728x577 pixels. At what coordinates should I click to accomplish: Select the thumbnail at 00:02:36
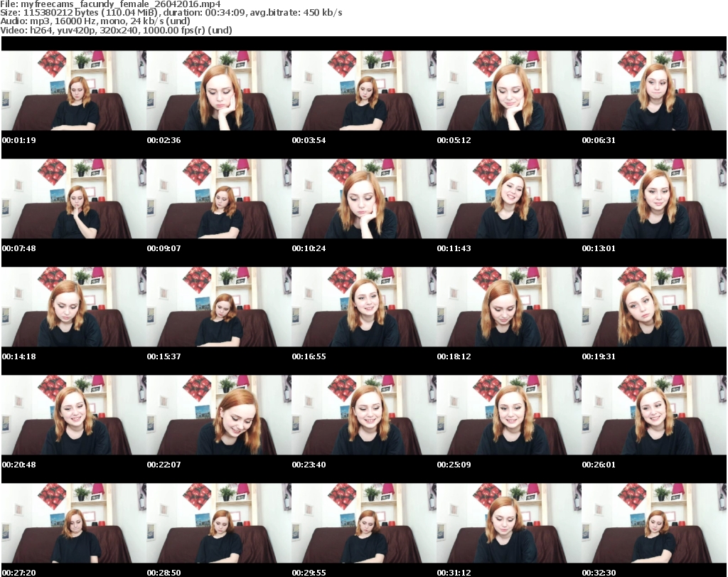pos(219,90)
